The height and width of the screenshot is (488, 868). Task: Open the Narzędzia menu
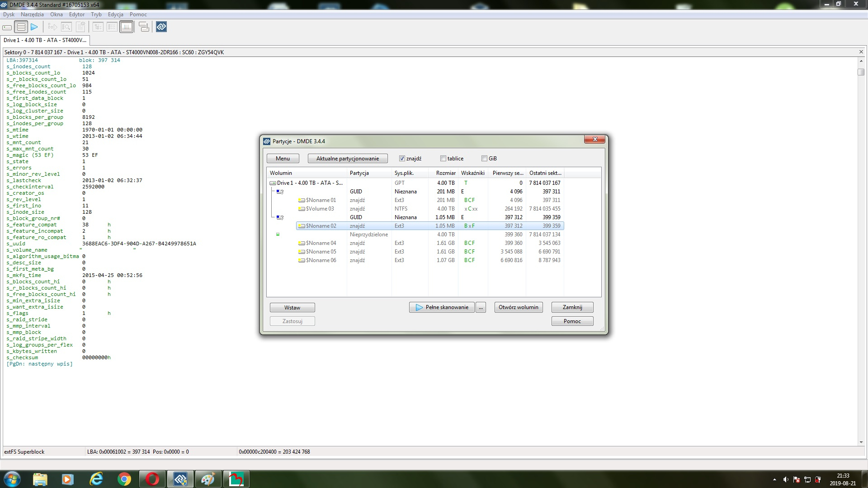coord(32,14)
